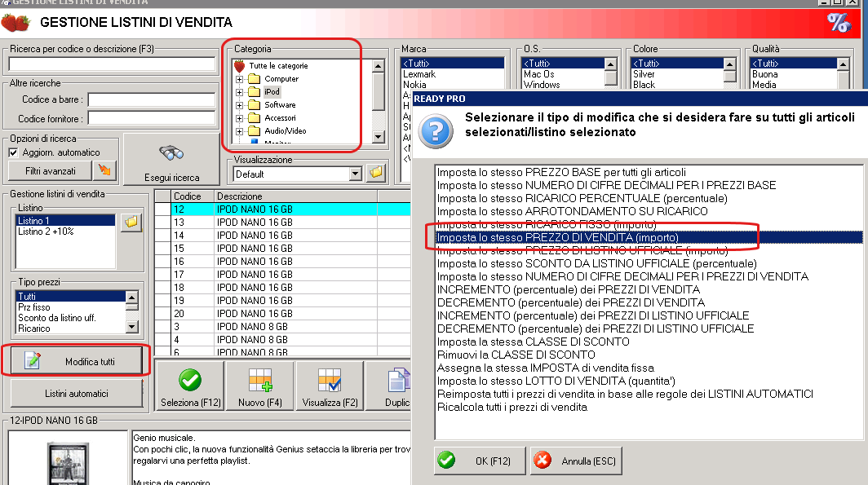Click Tipo prezzi list scroll down arrow
Screen dimensions: 868x485
tap(132, 327)
